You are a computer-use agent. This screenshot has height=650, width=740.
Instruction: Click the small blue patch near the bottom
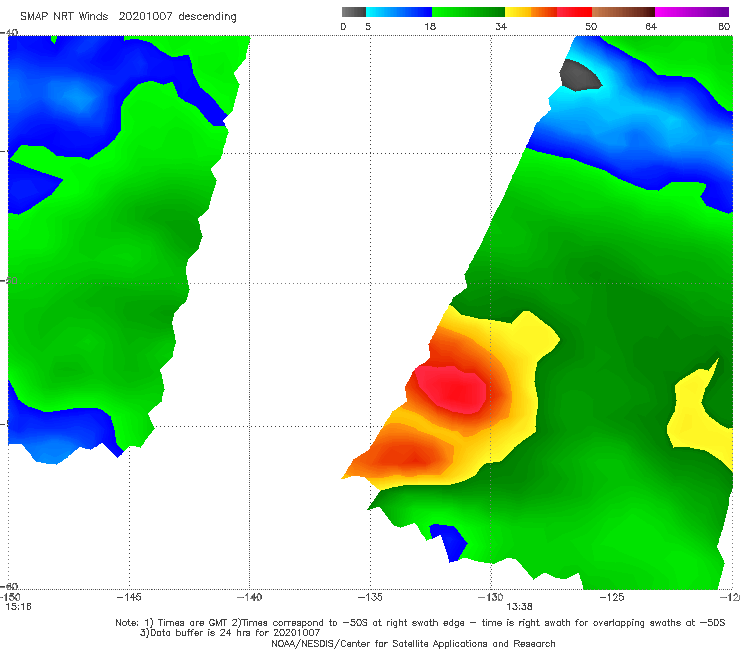[x=450, y=543]
